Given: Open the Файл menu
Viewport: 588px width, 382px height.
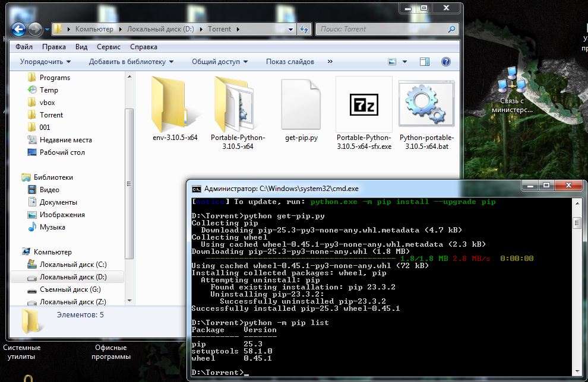Looking at the screenshot, I should [24, 47].
